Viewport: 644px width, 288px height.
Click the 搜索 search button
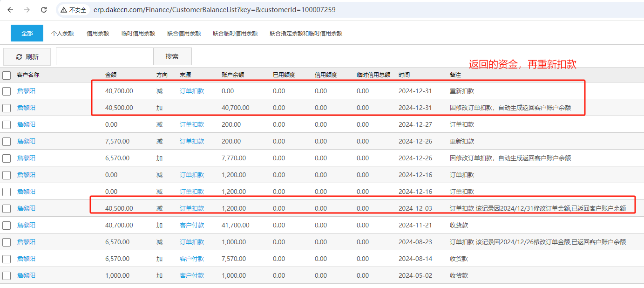click(x=172, y=56)
